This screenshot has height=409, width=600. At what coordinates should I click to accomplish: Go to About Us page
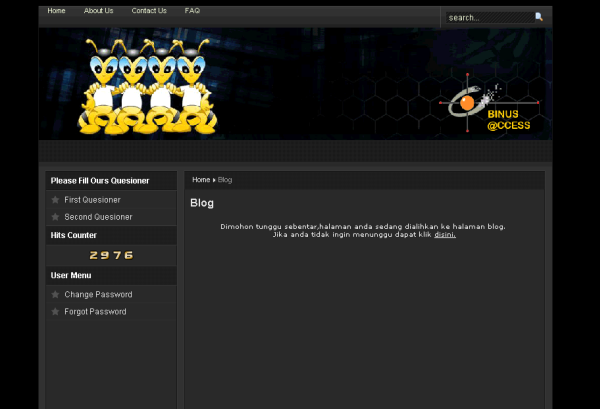[x=98, y=11]
